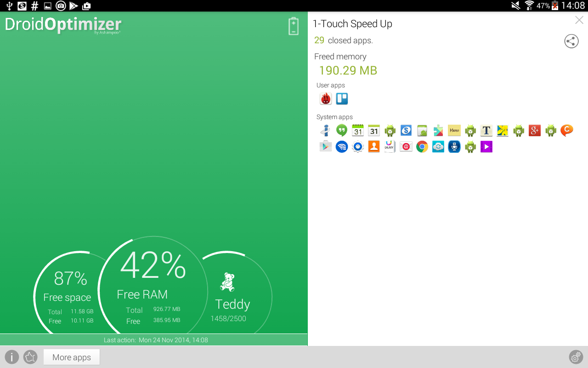Tap the blue microphone voice app icon

coord(454,147)
